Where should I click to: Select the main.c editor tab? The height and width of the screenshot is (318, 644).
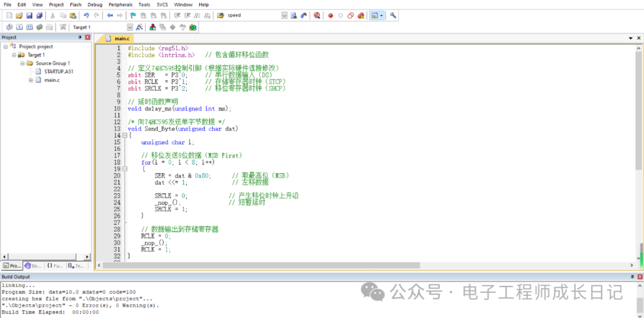[117, 38]
